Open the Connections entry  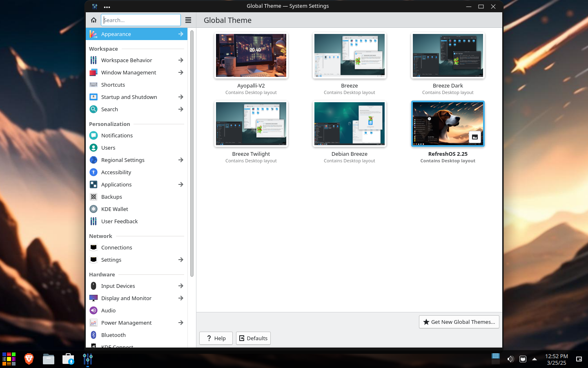(136, 247)
